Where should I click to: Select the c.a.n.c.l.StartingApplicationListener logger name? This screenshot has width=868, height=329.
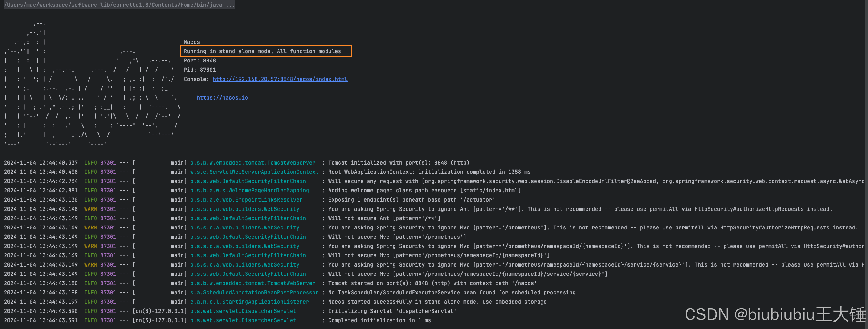tap(249, 302)
